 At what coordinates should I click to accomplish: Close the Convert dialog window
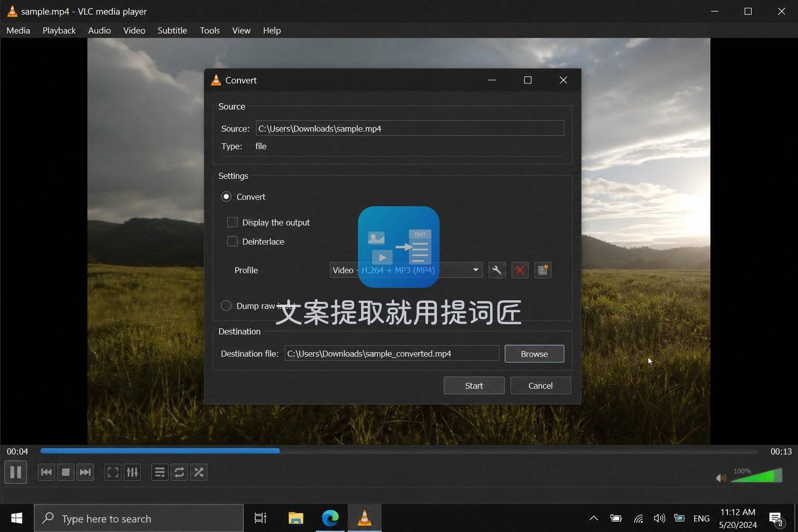click(563, 80)
